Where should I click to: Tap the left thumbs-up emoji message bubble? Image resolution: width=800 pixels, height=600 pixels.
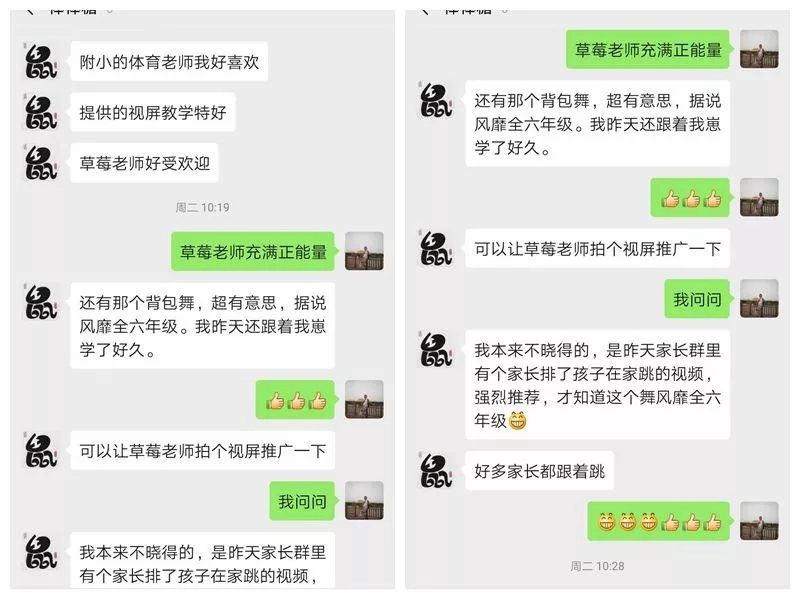(295, 400)
